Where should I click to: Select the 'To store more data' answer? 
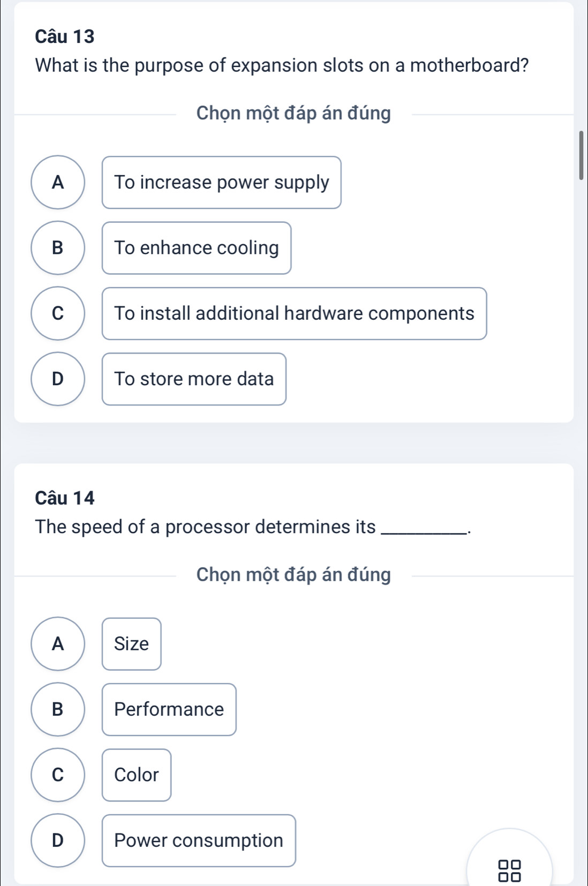194,379
